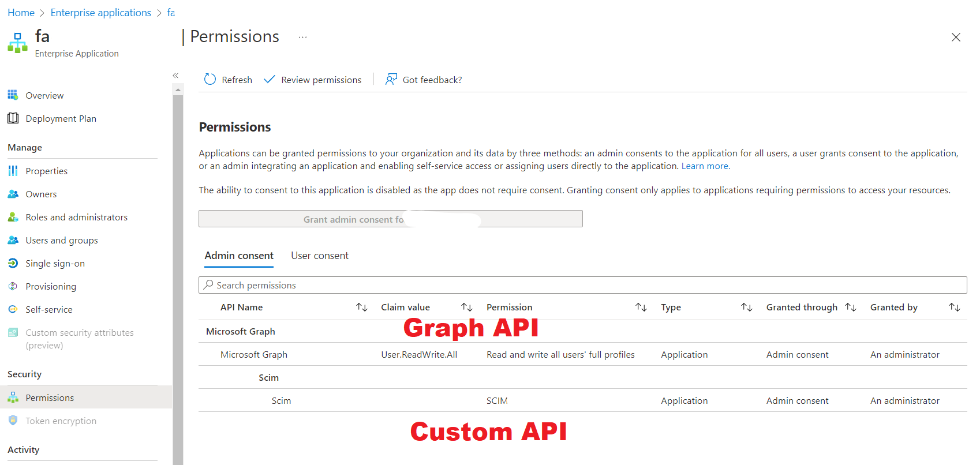Click the Roles and administrators icon

click(x=13, y=217)
